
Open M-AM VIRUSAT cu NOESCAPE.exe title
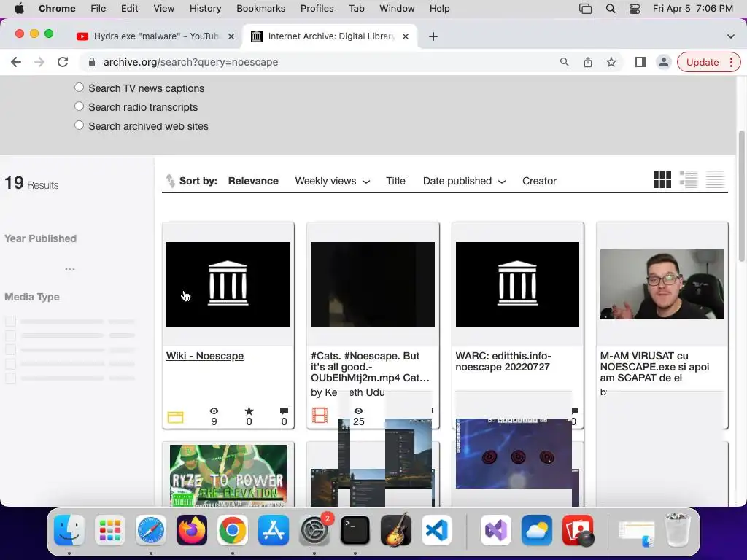[x=654, y=367]
